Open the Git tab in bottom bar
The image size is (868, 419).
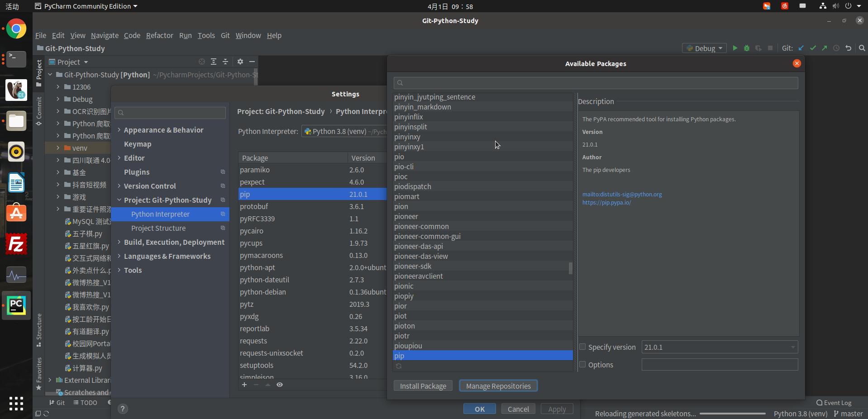click(57, 403)
